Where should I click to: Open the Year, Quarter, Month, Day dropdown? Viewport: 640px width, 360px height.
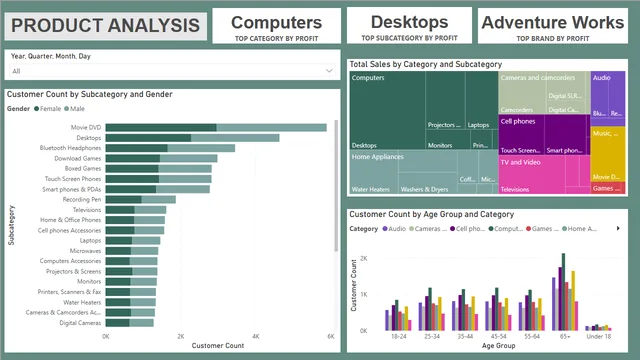[173, 71]
